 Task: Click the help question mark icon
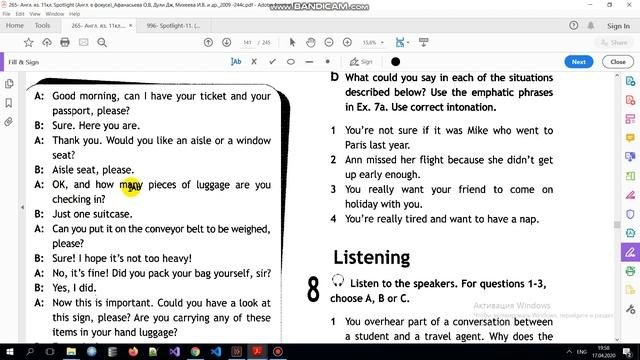coord(573,25)
